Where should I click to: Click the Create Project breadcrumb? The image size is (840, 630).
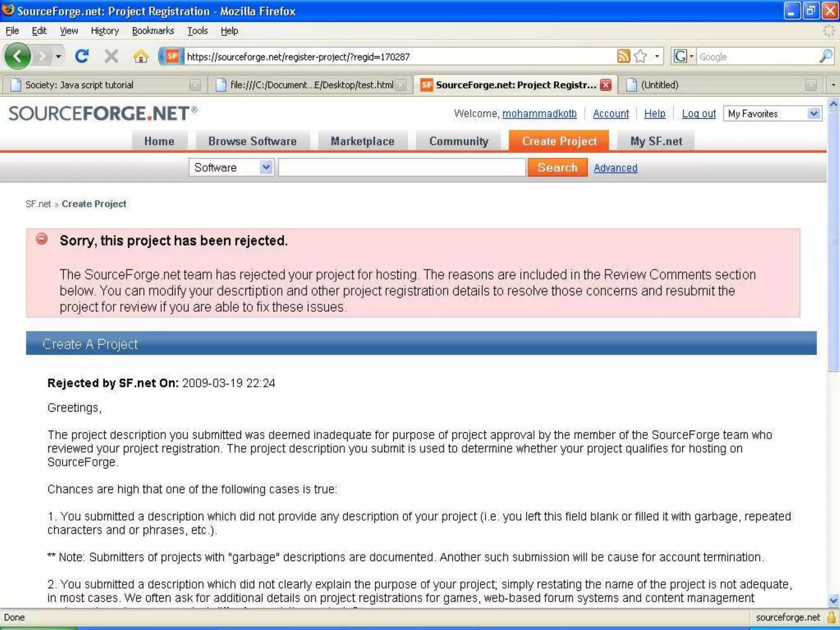[94, 204]
